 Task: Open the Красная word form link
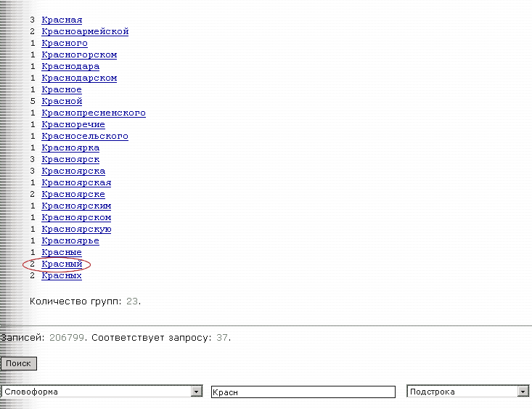[62, 20]
